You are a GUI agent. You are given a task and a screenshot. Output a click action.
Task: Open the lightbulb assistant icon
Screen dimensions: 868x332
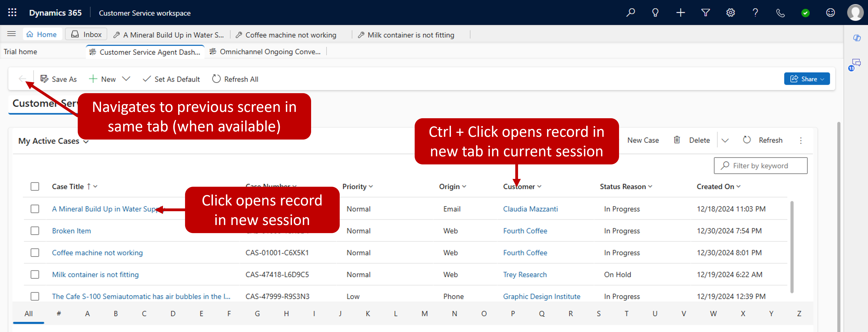655,12
